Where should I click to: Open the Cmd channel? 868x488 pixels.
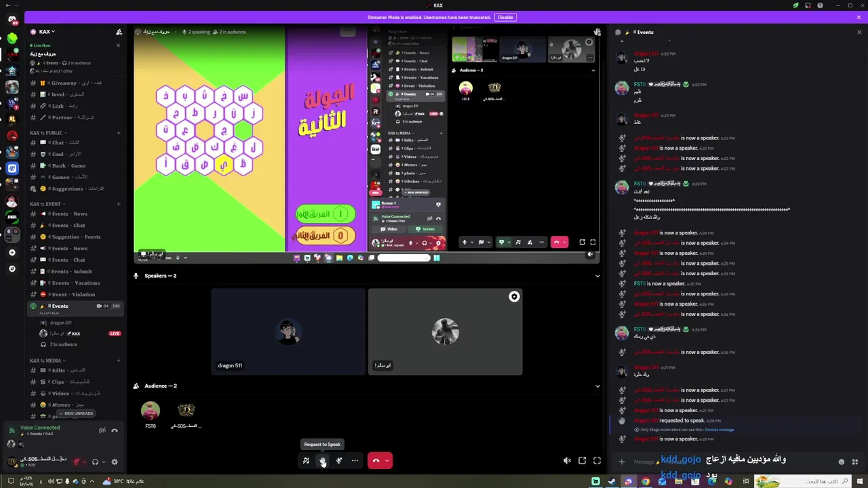(77, 154)
